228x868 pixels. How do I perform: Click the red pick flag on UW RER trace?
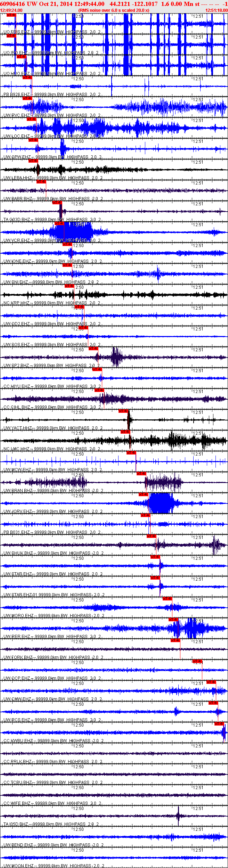tap(173, 620)
